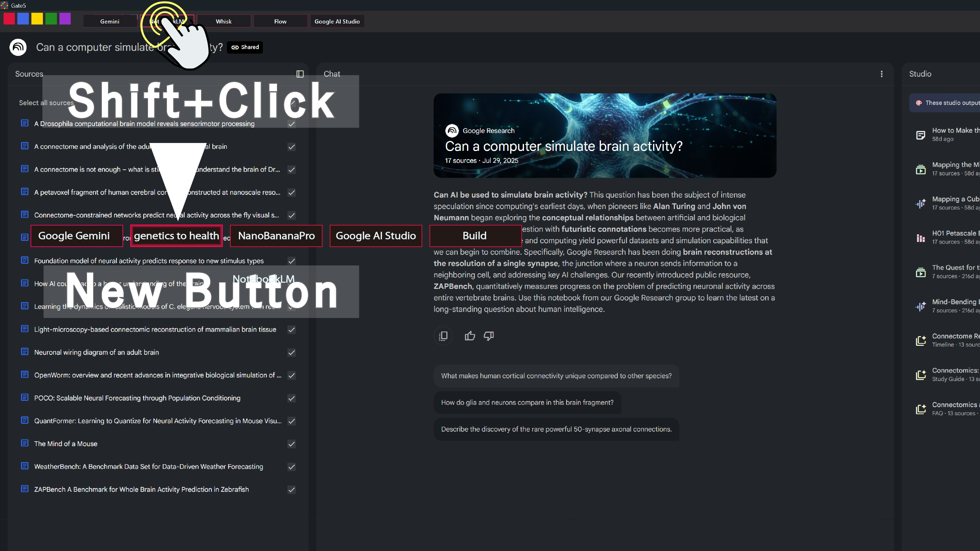The width and height of the screenshot is (980, 551).
Task: Open source 'POCO: Scalable Neural Forecasting through Population Conditioning'
Action: (x=137, y=398)
